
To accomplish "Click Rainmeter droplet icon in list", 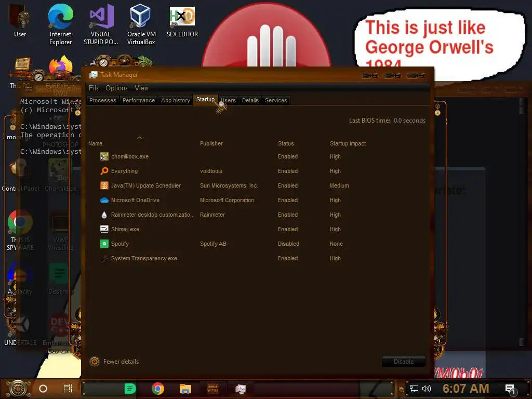I will click(104, 215).
